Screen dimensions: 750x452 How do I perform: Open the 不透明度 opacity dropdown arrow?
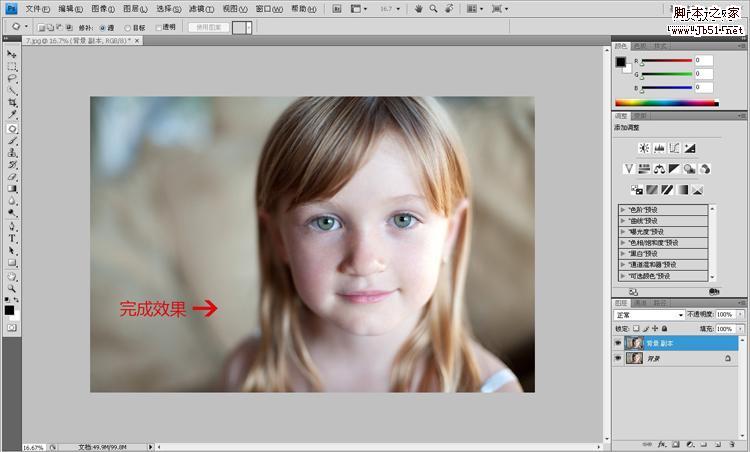[x=740, y=314]
